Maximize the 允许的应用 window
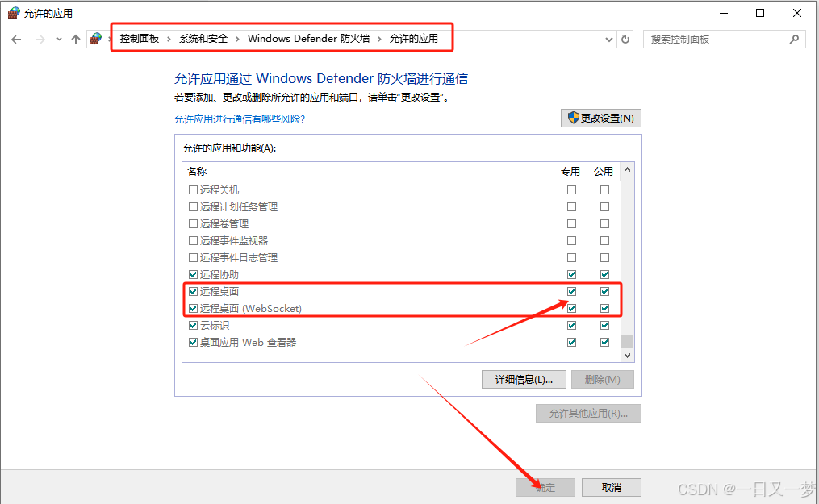Image resolution: width=819 pixels, height=504 pixels. click(760, 13)
